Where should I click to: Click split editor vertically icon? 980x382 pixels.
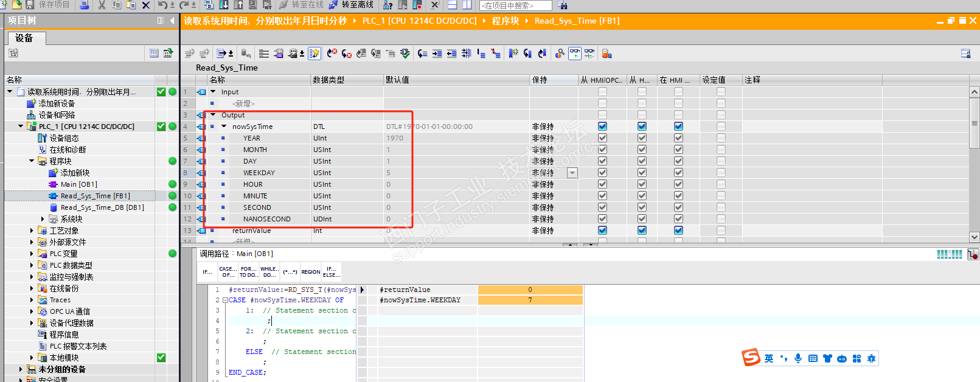click(x=467, y=5)
